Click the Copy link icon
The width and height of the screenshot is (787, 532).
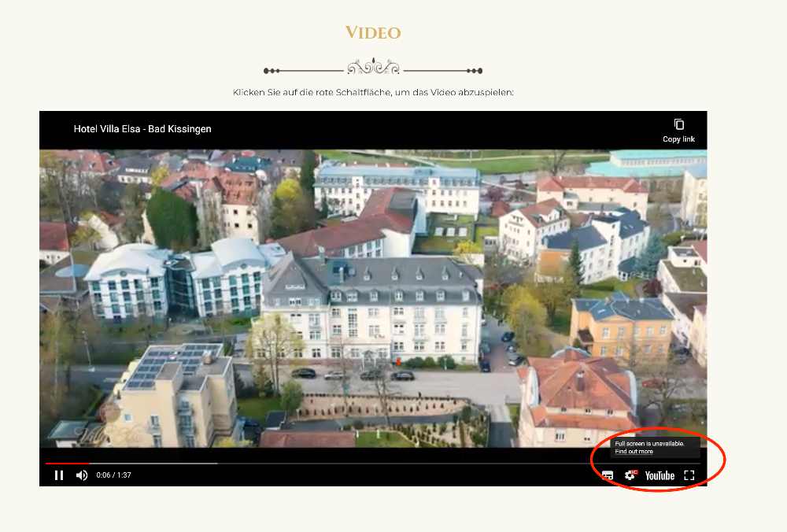(678, 124)
